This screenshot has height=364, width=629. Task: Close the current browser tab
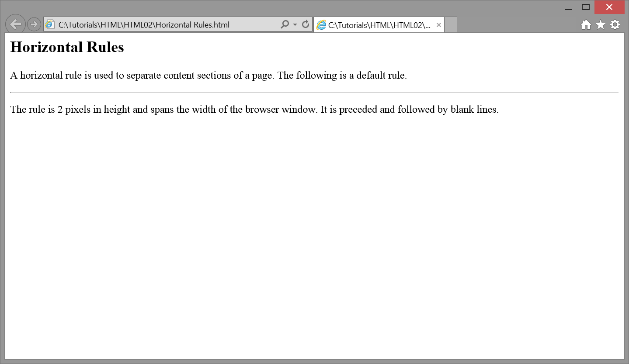point(439,25)
